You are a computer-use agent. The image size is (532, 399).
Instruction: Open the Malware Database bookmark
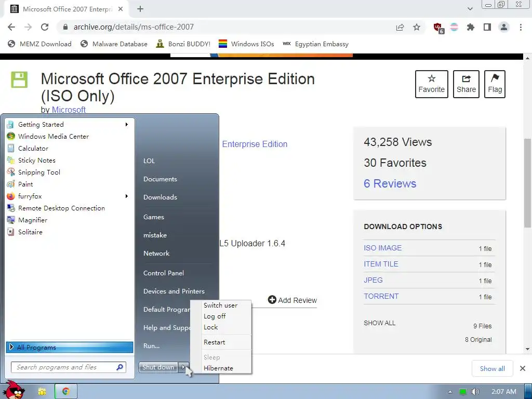tap(114, 44)
